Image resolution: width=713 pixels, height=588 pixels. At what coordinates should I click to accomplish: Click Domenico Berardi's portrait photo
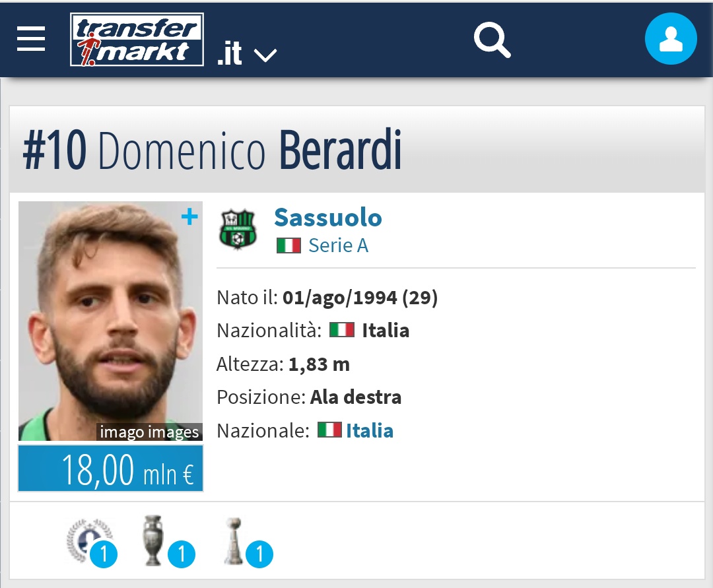point(110,321)
